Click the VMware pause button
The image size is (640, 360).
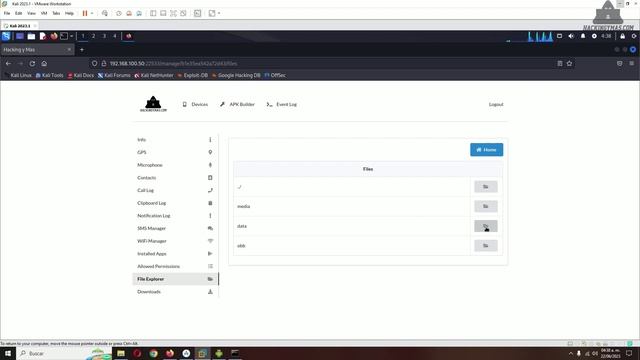click(85, 13)
